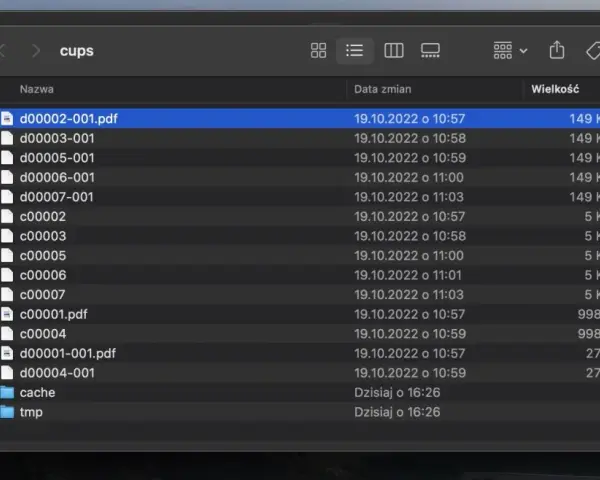Viewport: 600px width, 480px height.
Task: Click the document icon of d00003-001
Action: tap(7, 138)
